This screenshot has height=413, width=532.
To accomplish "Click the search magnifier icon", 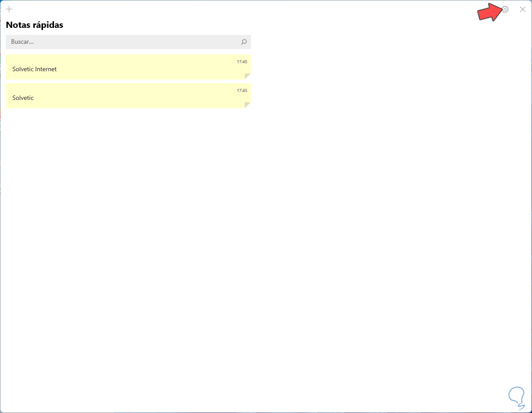I will click(x=244, y=42).
